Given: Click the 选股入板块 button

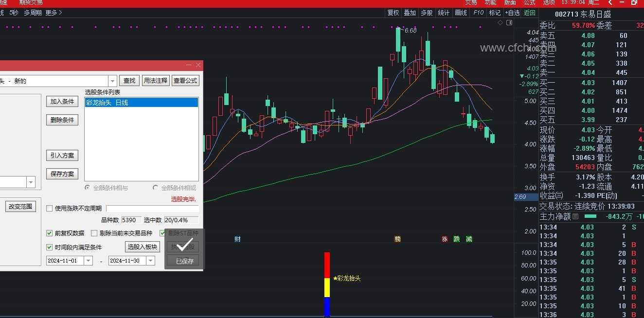Looking at the screenshot, I should tap(143, 247).
